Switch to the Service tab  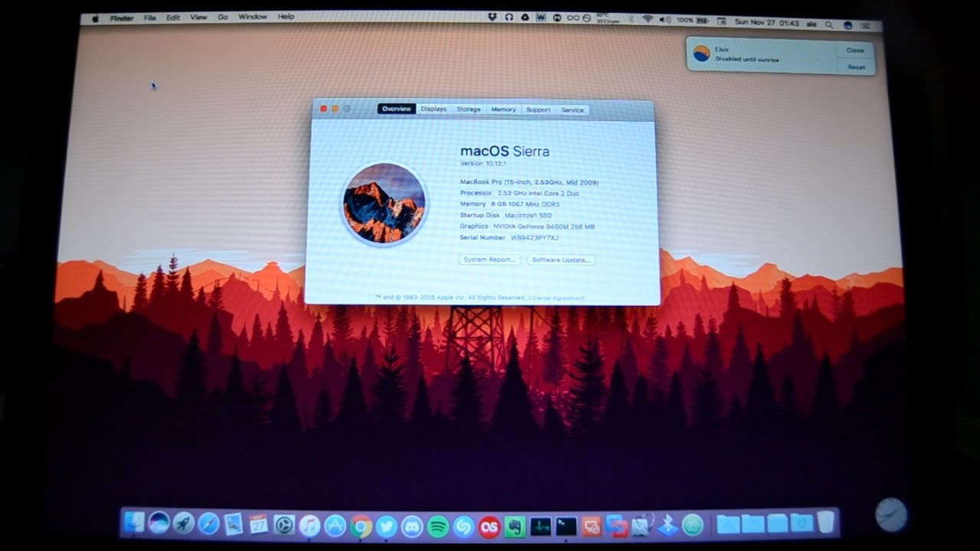click(x=572, y=110)
